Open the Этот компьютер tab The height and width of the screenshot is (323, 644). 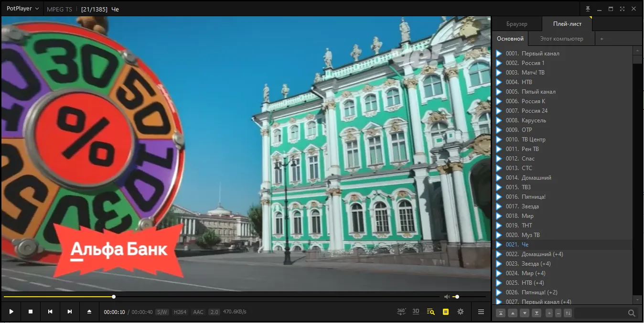tap(562, 39)
